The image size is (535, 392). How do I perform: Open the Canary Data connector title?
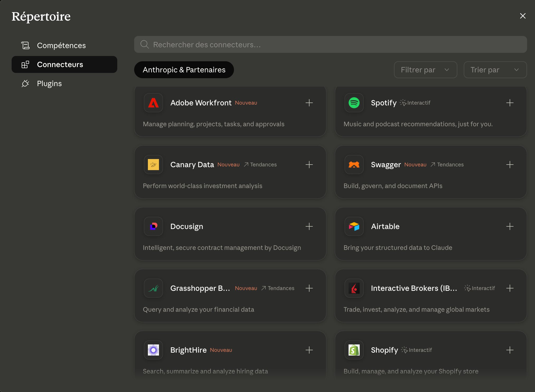[x=192, y=165]
